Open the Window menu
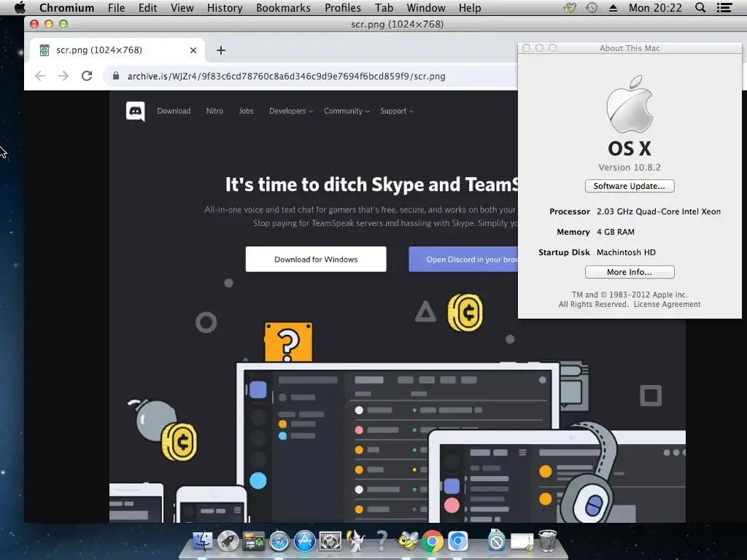747x560 pixels. 426,8
